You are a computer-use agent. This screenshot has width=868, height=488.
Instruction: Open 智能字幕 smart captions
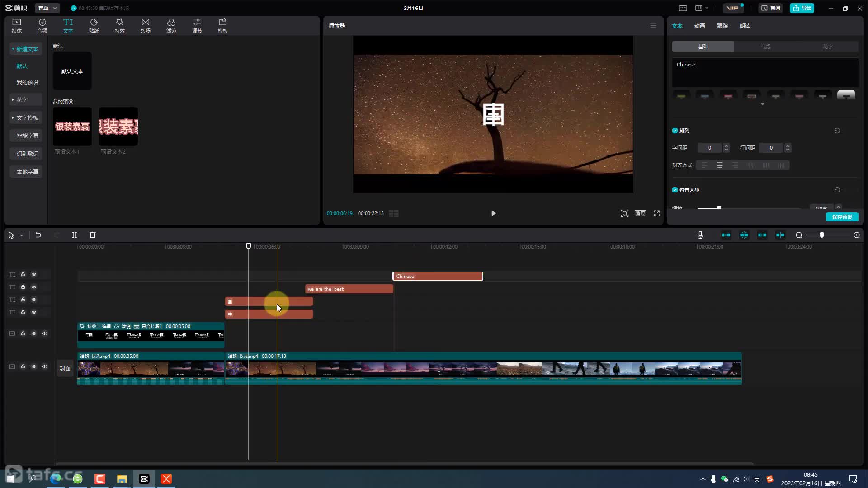26,136
